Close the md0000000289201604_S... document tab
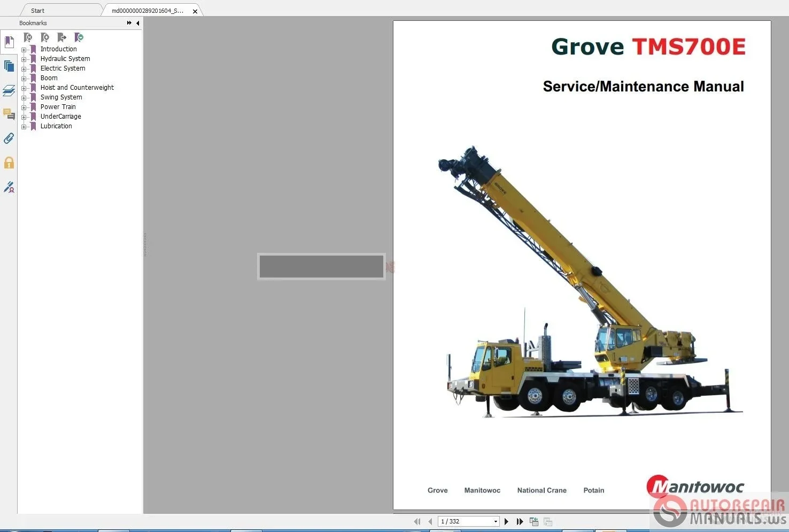The width and height of the screenshot is (789, 532). pos(195,11)
